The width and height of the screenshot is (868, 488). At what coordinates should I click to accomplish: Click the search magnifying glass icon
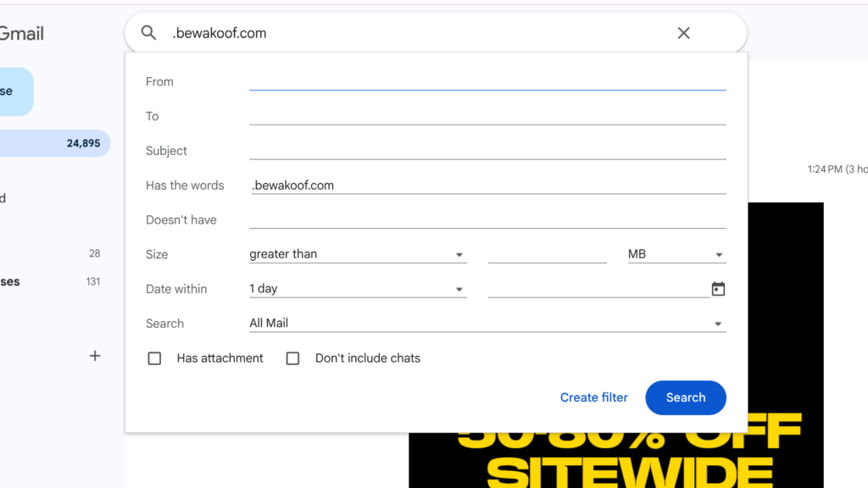pyautogui.click(x=148, y=32)
